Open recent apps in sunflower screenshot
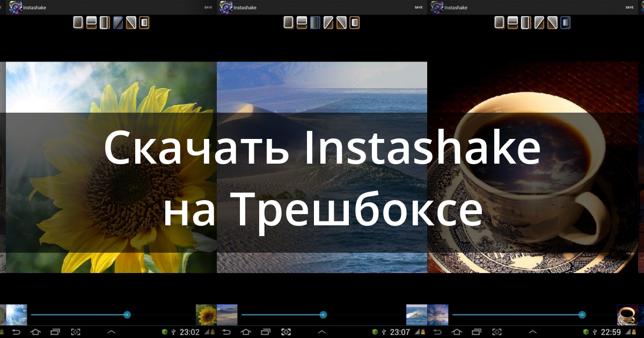Image resolution: width=644 pixels, height=338 pixels. point(55,332)
